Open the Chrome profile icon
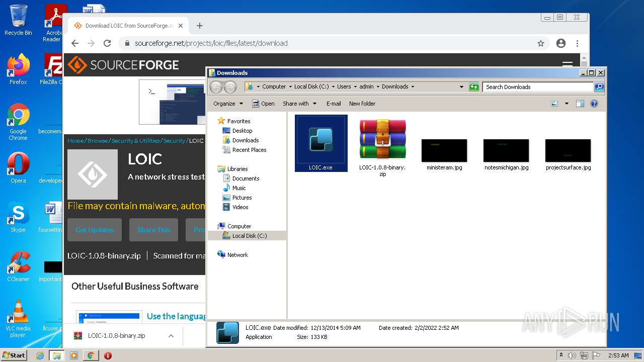644x362 pixels. point(561,43)
